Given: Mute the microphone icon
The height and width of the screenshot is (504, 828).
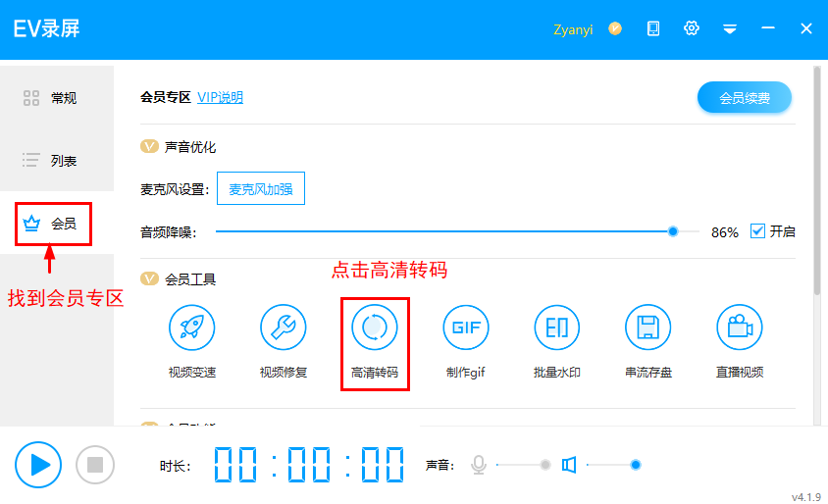Looking at the screenshot, I should pyautogui.click(x=479, y=465).
